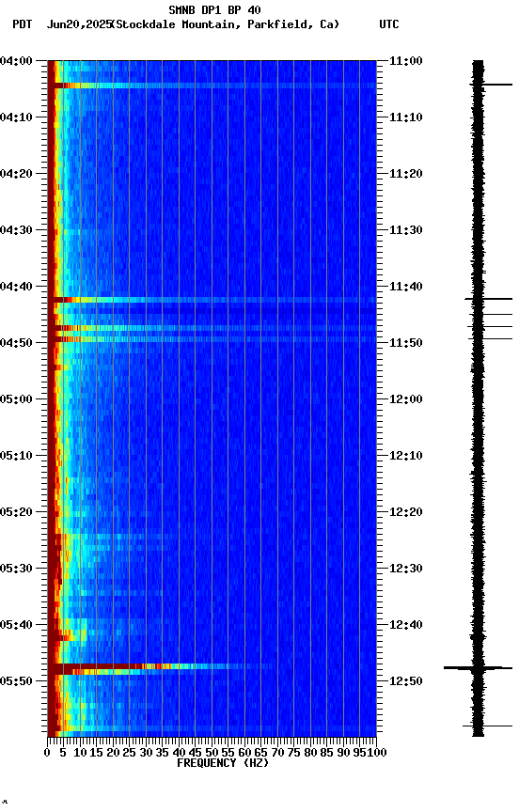Screen dimensions: 519x812
Task: Click the seismogram spike near 11:04
Action: click(x=491, y=85)
